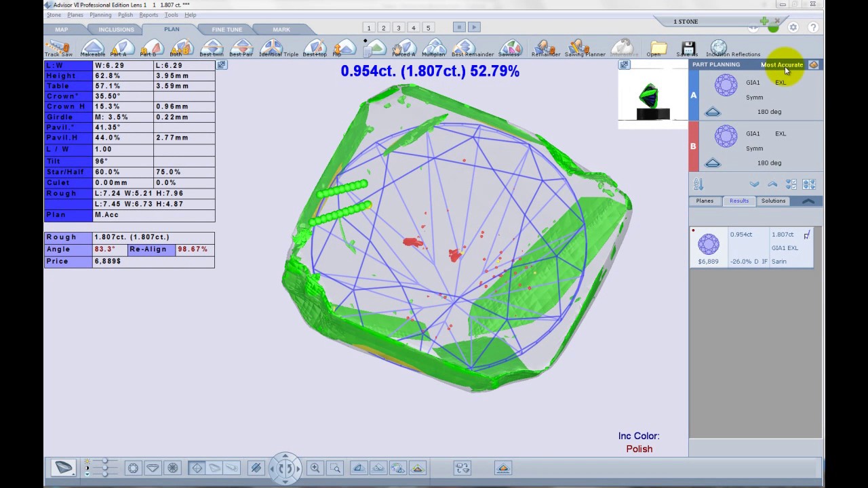Switch to the FINE TUNE tab

[226, 30]
